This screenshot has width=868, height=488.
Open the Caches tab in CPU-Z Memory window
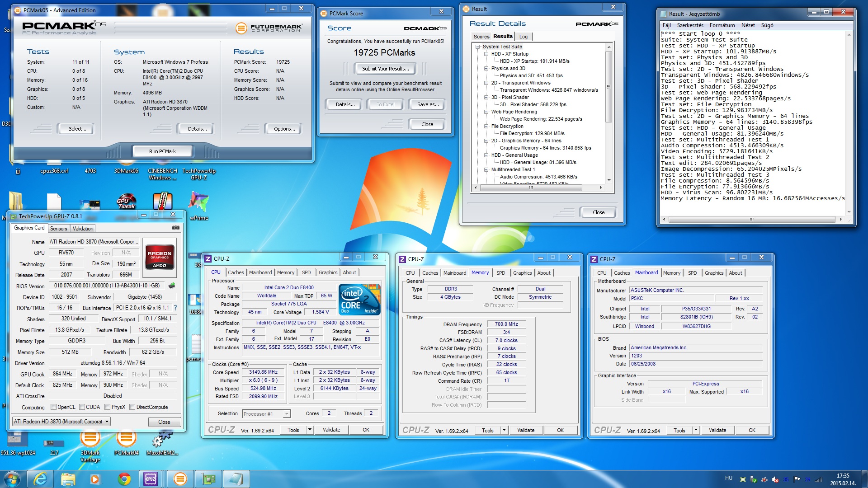(430, 273)
